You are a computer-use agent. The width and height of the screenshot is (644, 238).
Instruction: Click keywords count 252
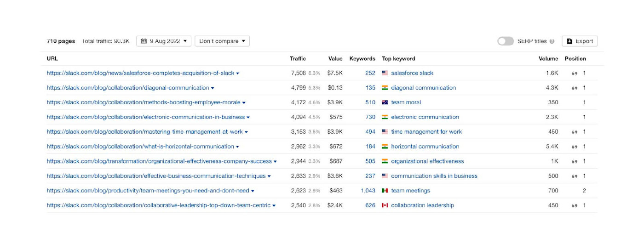pos(370,73)
